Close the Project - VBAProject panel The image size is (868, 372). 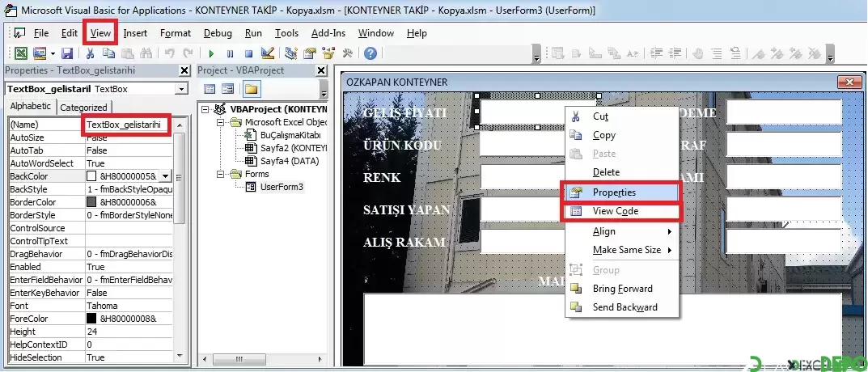[x=321, y=71]
